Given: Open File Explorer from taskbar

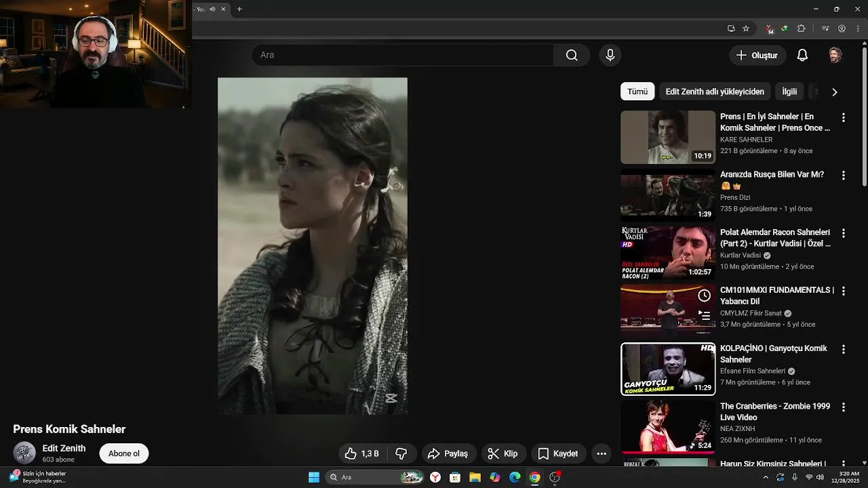Looking at the screenshot, I should pos(475,477).
